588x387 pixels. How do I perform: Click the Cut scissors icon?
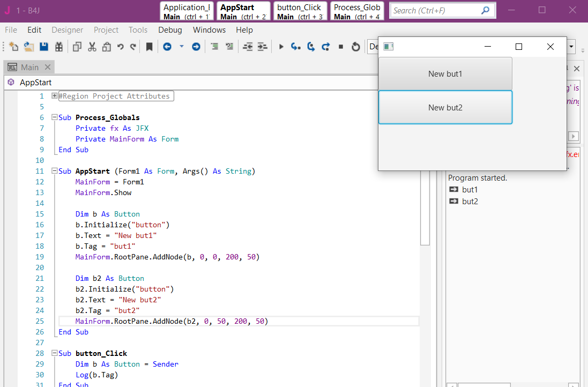pyautogui.click(x=92, y=47)
